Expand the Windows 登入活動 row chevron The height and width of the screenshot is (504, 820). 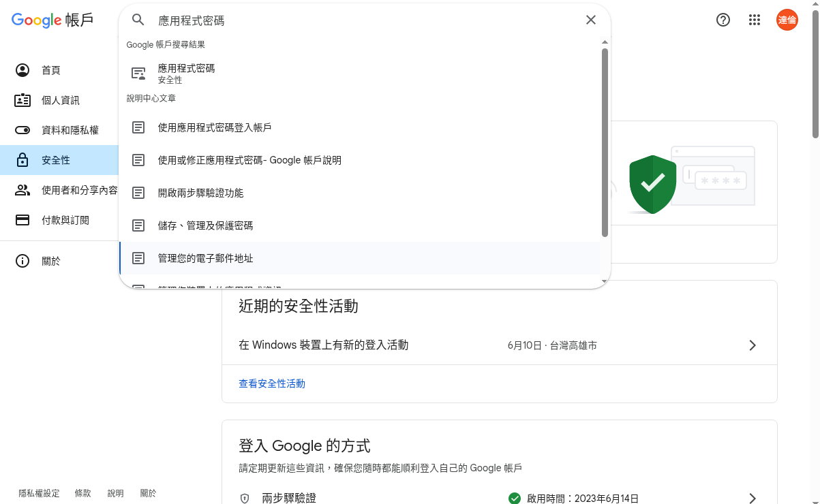753,345
